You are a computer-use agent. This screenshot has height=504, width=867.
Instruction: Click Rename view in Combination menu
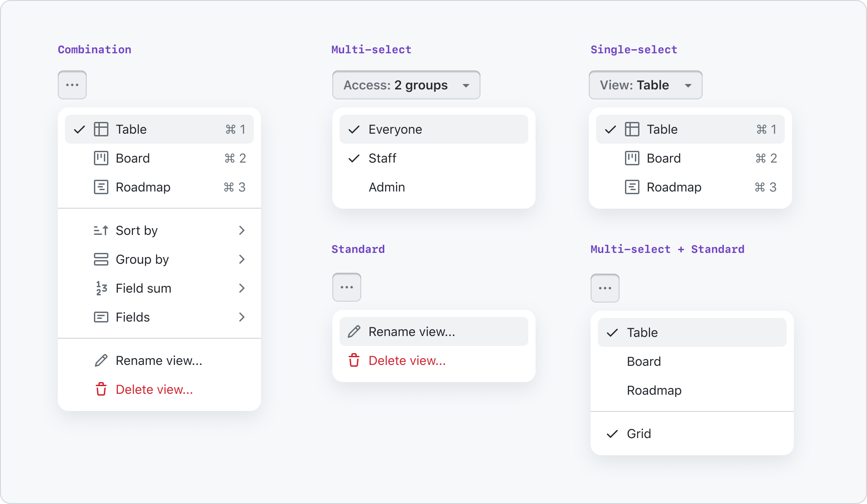click(159, 360)
